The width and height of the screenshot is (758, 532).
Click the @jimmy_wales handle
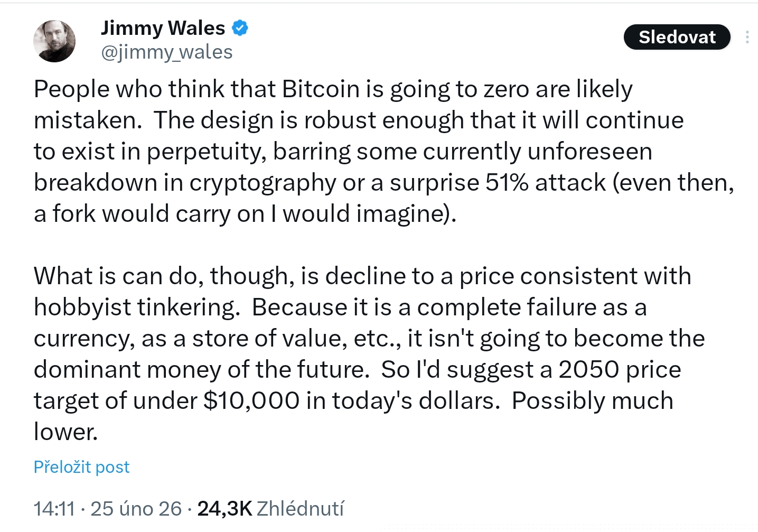[166, 52]
